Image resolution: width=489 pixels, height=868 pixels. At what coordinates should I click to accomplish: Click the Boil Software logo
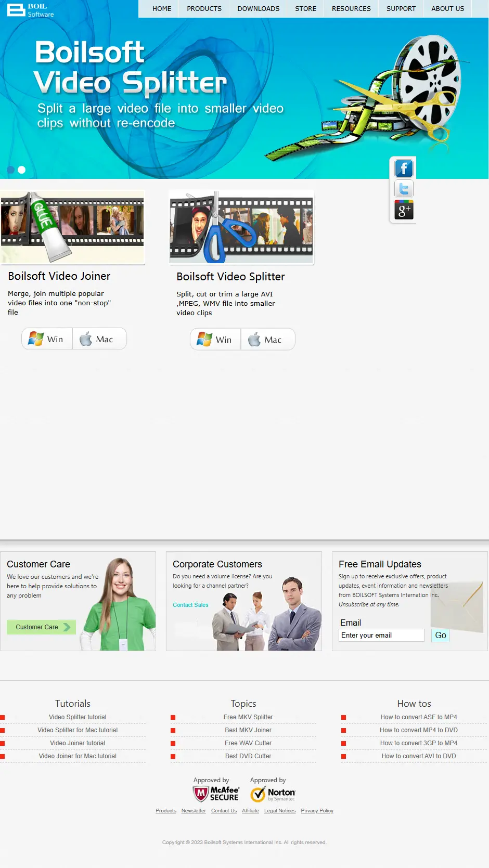click(31, 10)
